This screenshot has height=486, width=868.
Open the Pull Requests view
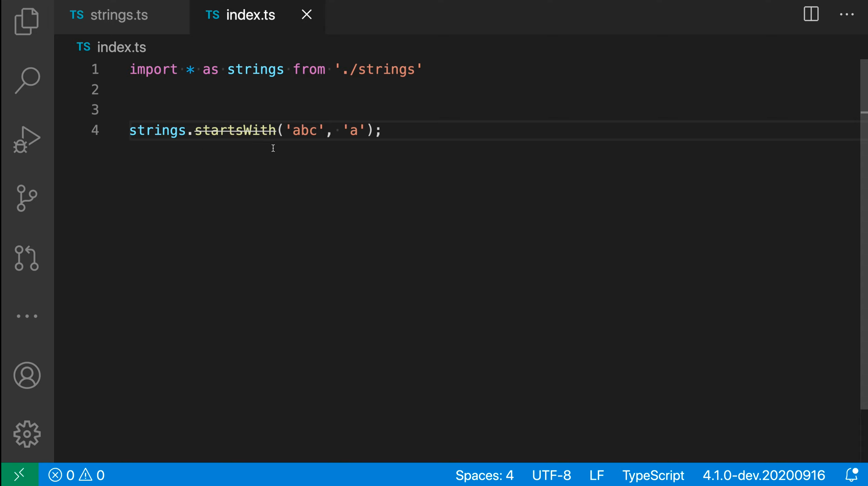pos(27,258)
